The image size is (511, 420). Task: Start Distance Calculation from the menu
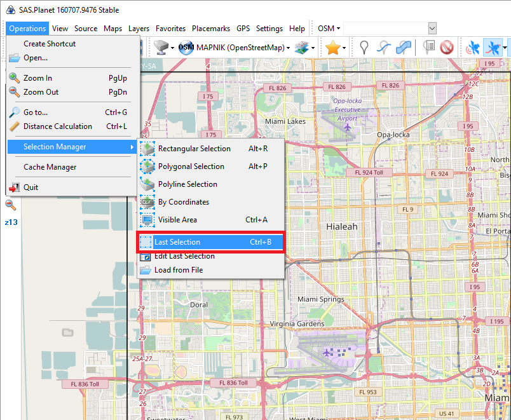pyautogui.click(x=72, y=126)
